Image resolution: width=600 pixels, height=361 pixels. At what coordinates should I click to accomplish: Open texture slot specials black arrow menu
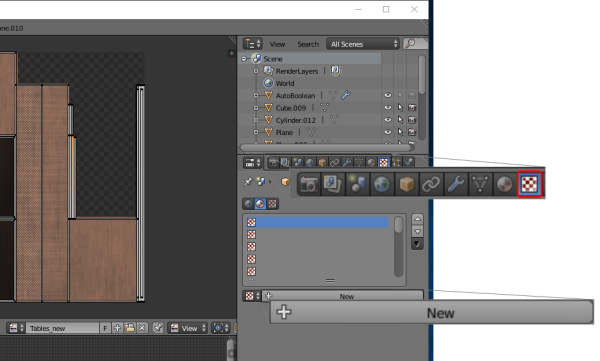pos(417,244)
